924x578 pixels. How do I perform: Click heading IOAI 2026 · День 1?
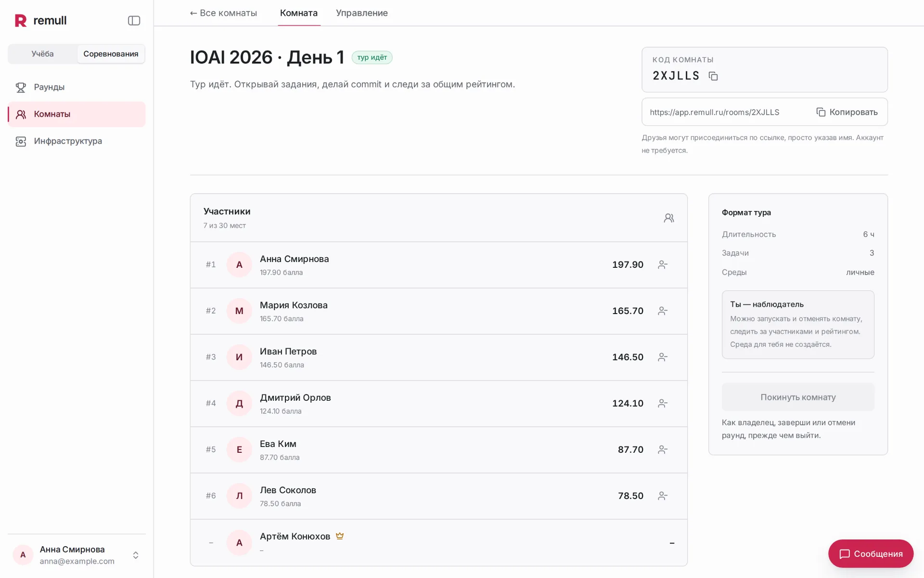tap(267, 57)
